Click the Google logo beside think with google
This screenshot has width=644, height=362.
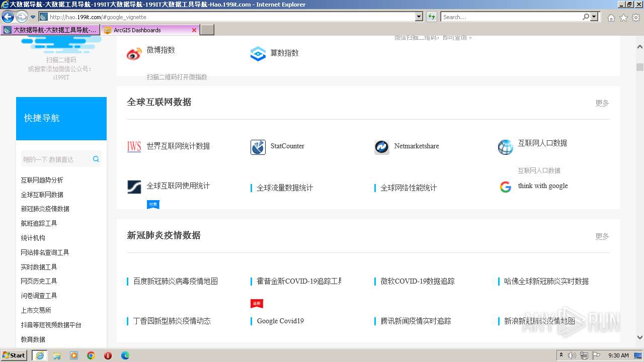click(x=506, y=187)
